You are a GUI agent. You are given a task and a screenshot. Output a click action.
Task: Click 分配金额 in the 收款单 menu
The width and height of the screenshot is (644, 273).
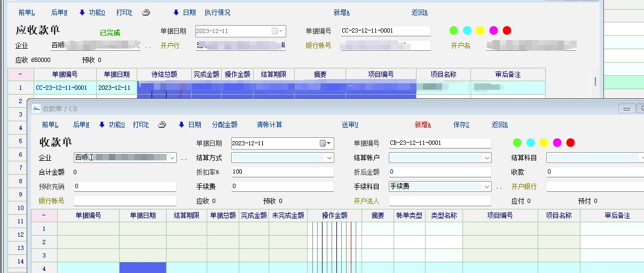(x=224, y=125)
